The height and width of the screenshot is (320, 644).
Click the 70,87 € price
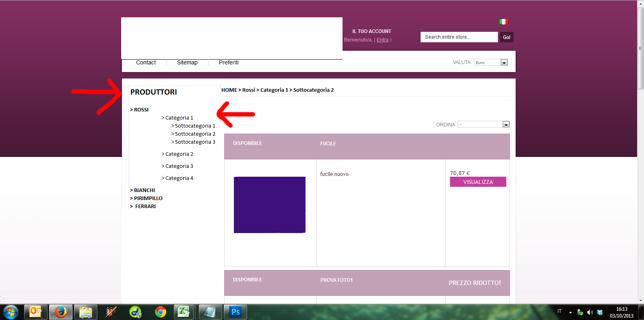point(460,173)
